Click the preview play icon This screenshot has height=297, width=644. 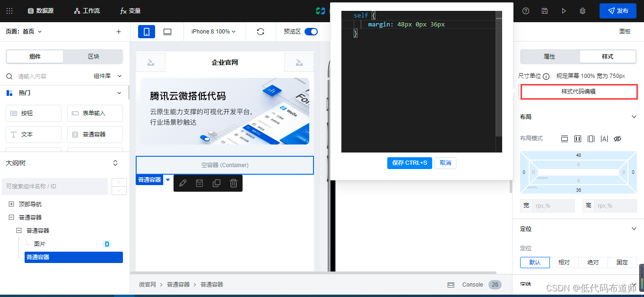564,10
